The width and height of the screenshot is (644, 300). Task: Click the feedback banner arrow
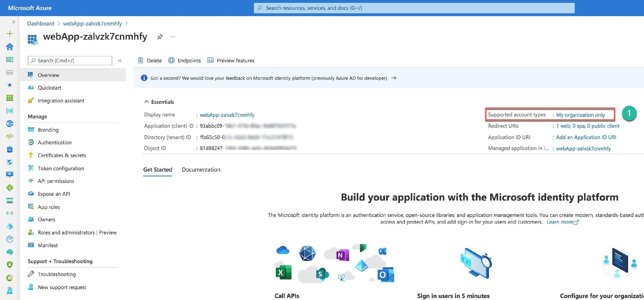coord(394,78)
